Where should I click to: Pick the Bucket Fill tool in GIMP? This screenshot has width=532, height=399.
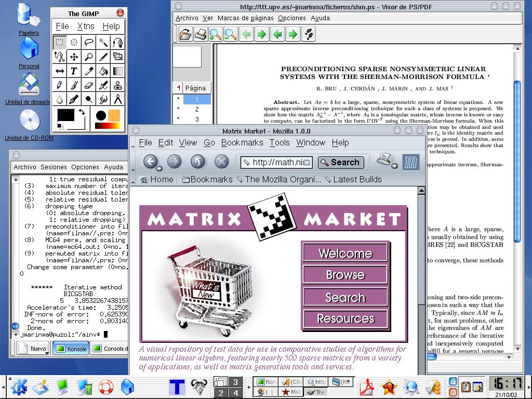pyautogui.click(x=103, y=71)
